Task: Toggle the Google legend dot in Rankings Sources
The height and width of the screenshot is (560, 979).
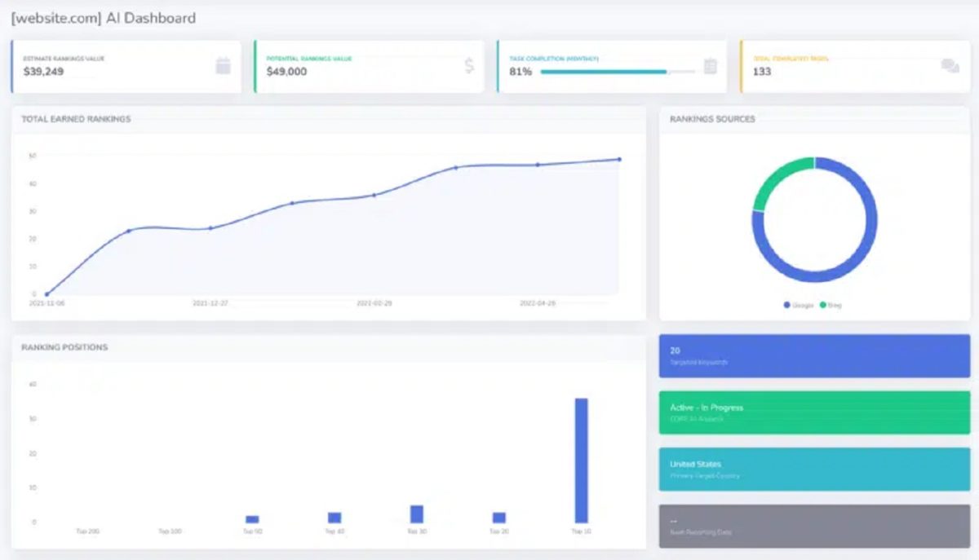Action: coord(787,305)
